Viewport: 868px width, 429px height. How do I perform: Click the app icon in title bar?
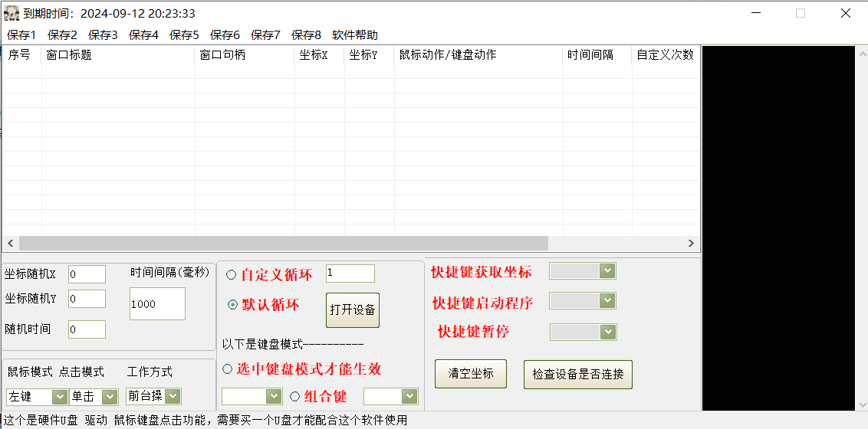tap(12, 13)
